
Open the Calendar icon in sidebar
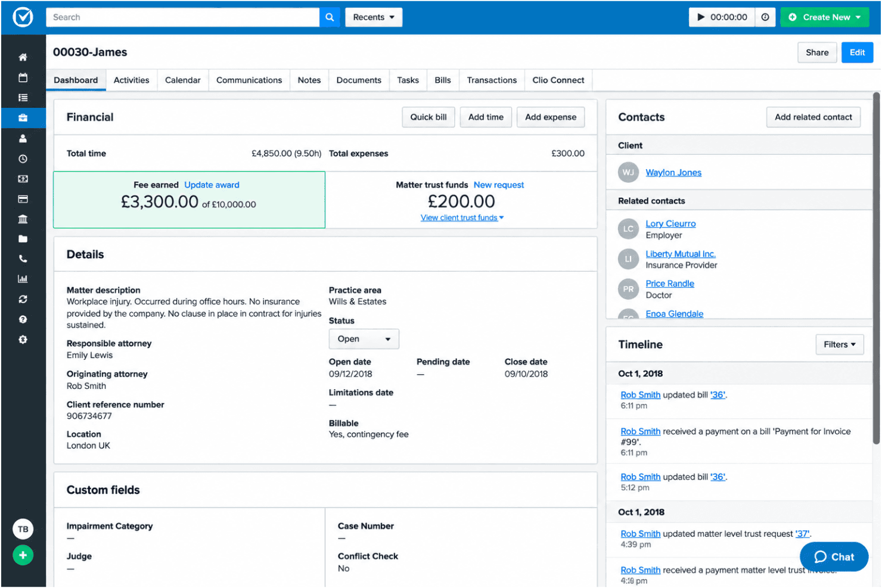(x=23, y=77)
